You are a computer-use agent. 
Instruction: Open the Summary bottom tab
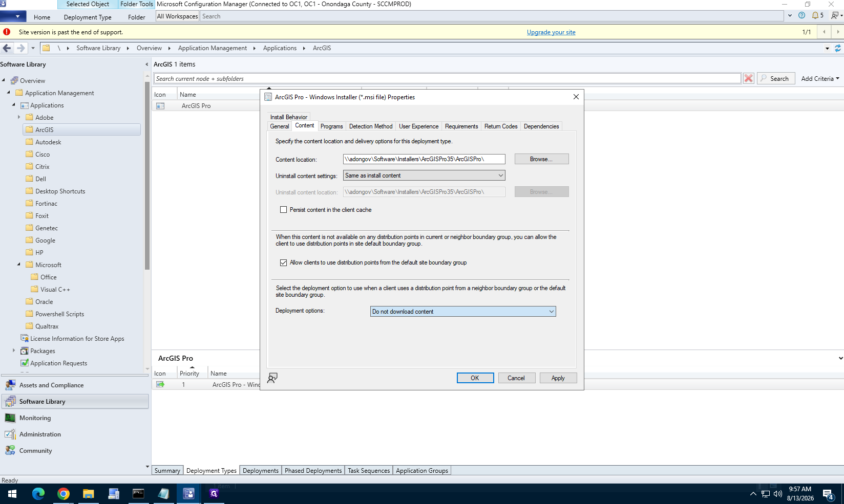(x=167, y=470)
